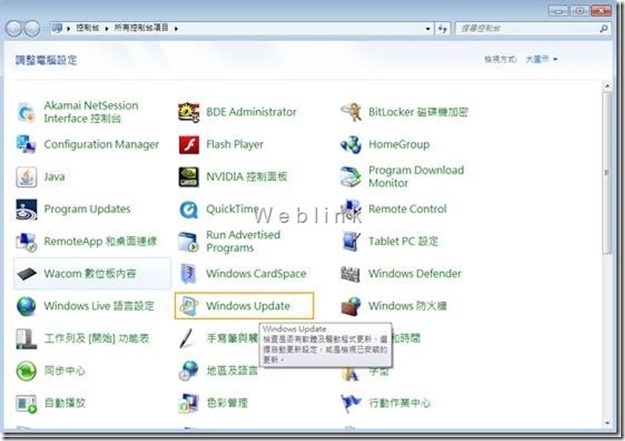Open the Java coffee cup icon

pyautogui.click(x=27, y=177)
